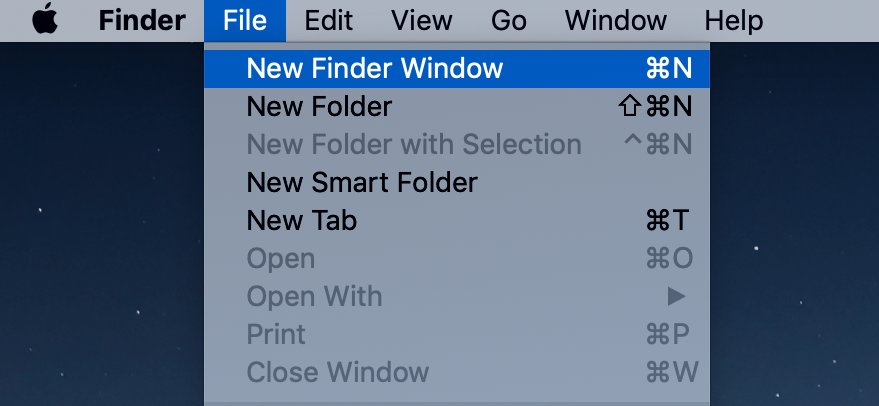The width and height of the screenshot is (879, 406).
Task: Select the New Folder menu item
Action: point(457,107)
